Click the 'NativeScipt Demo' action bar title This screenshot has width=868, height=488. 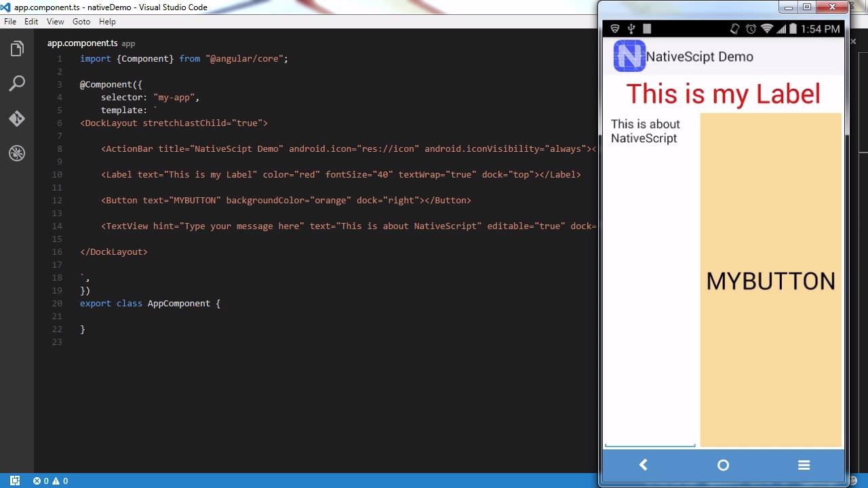tap(699, 57)
